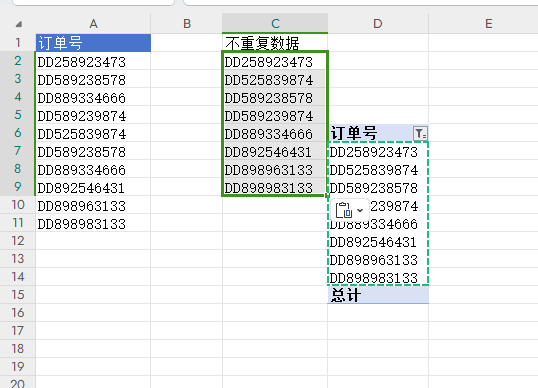Click the pivot table filter icon on 订单号

click(420, 133)
